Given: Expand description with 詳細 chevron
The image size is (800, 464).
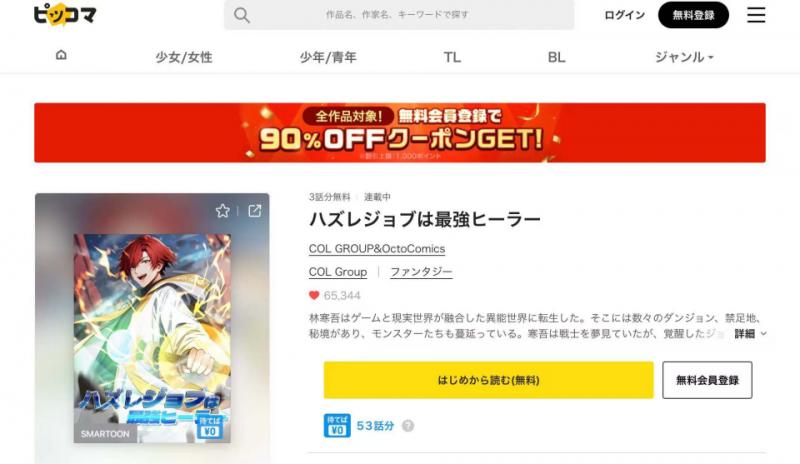Looking at the screenshot, I should tap(751, 334).
